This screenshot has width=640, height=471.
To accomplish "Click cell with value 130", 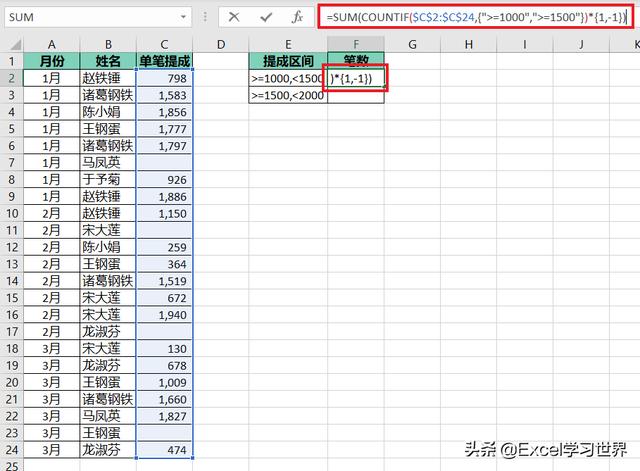I will click(x=164, y=349).
